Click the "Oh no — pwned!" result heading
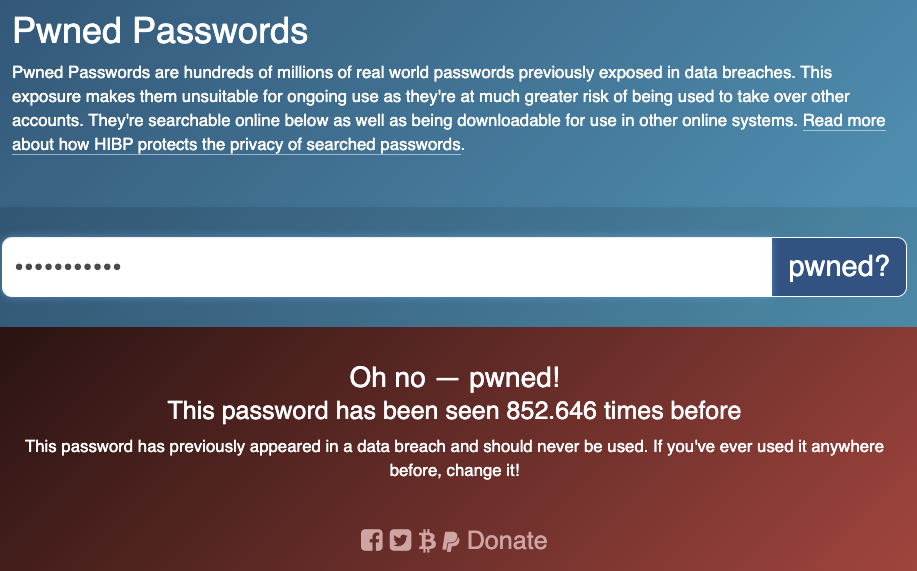Image resolution: width=917 pixels, height=571 pixels. tap(454, 377)
